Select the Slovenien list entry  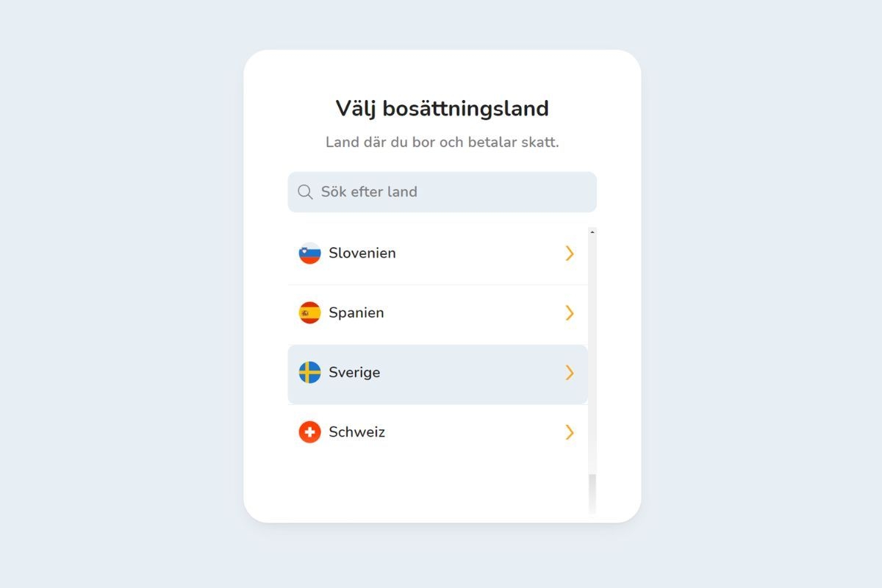[437, 253]
